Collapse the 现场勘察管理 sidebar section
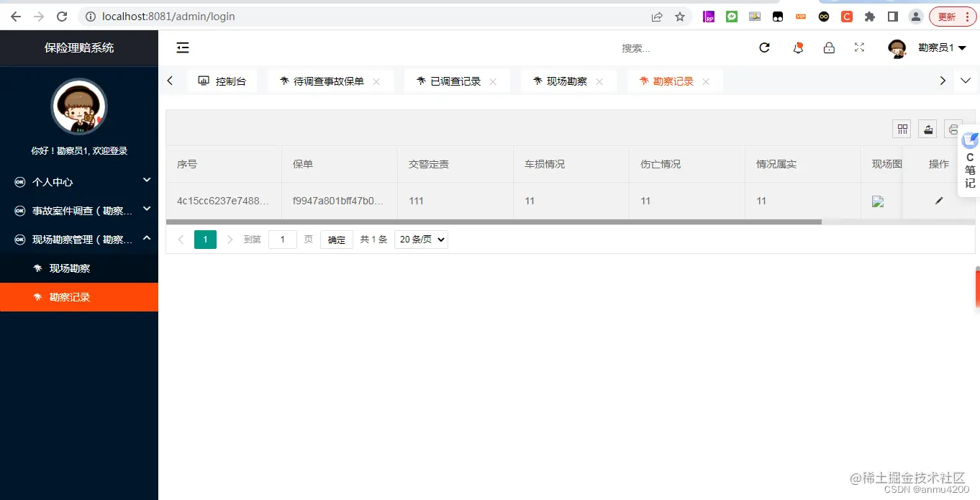 tap(79, 239)
